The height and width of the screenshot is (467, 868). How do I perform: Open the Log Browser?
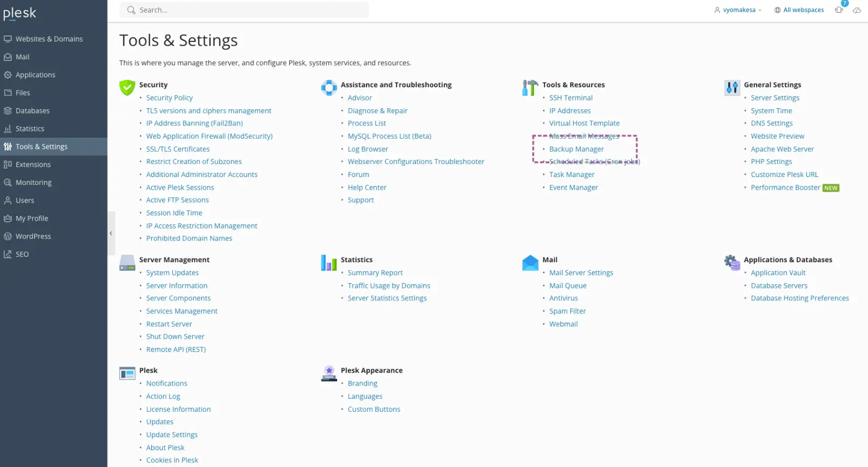tap(368, 149)
